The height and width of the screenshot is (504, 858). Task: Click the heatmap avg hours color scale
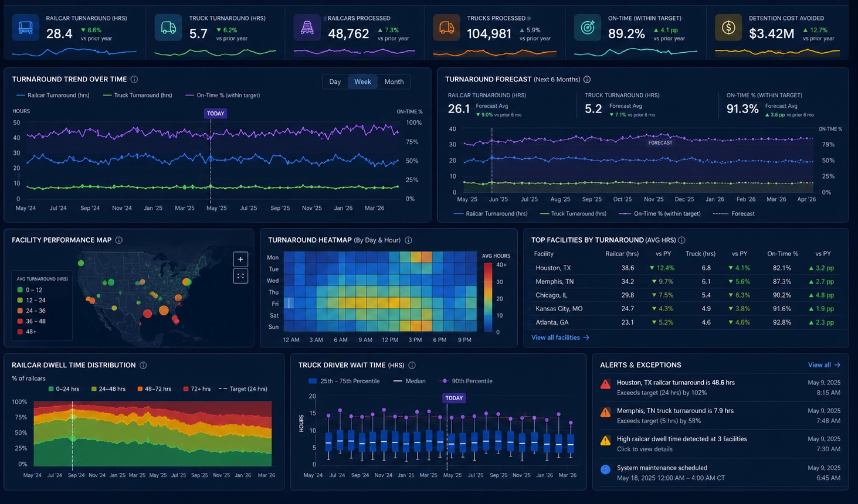488,298
